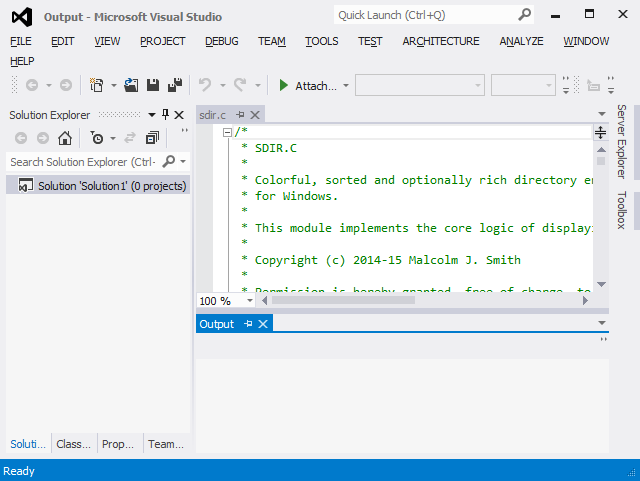Click Solution Explorer Back icon
This screenshot has height=481, width=640.
tap(21, 138)
